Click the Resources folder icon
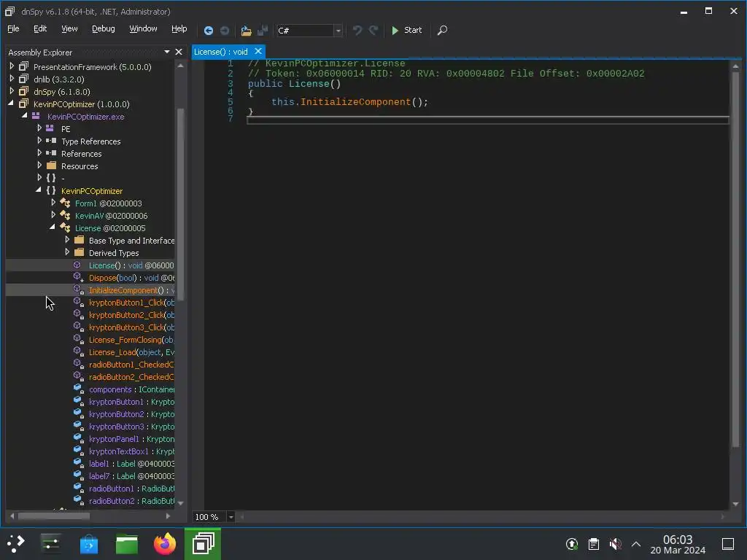 point(52,166)
